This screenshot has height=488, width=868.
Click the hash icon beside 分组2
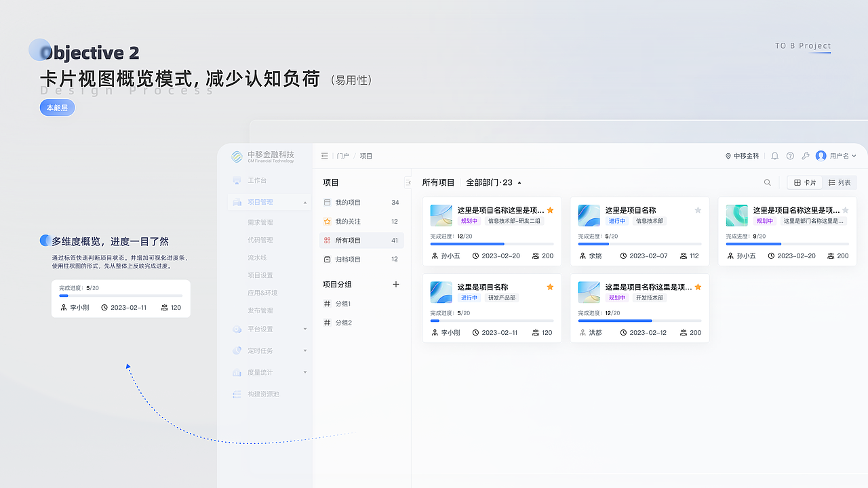tap(328, 323)
